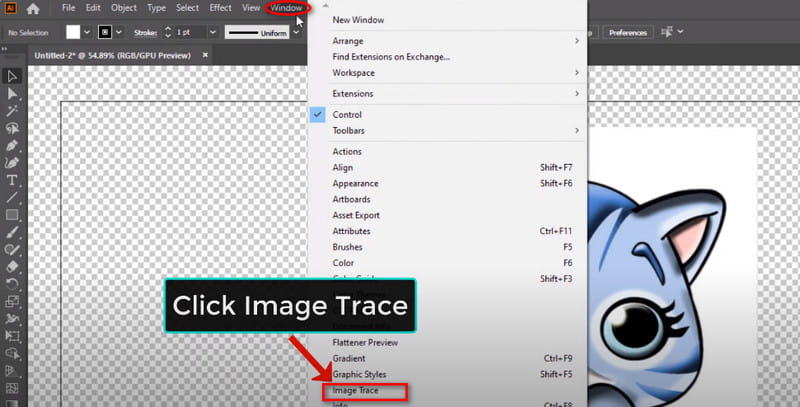Activate the Free Transform tool
Screen dimensions: 800x407
point(12,336)
